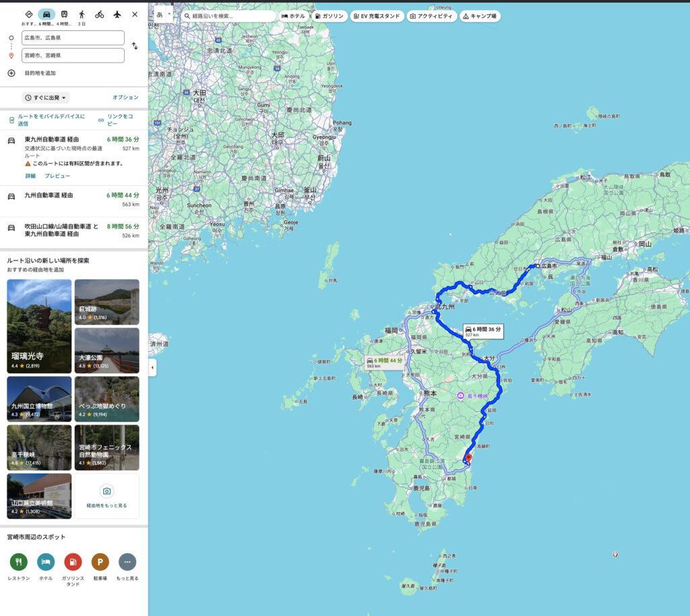The width and height of the screenshot is (690, 616).
Task: Open route オプション
Action: (x=125, y=97)
